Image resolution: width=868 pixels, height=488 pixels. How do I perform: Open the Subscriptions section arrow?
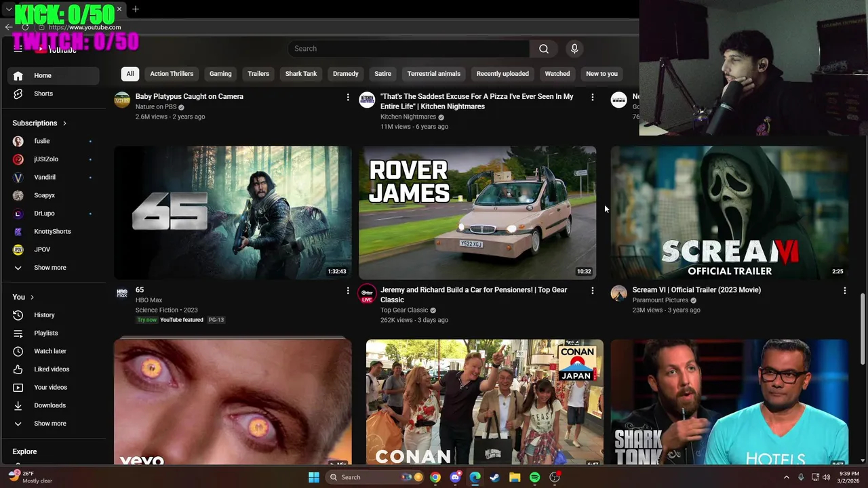64,123
